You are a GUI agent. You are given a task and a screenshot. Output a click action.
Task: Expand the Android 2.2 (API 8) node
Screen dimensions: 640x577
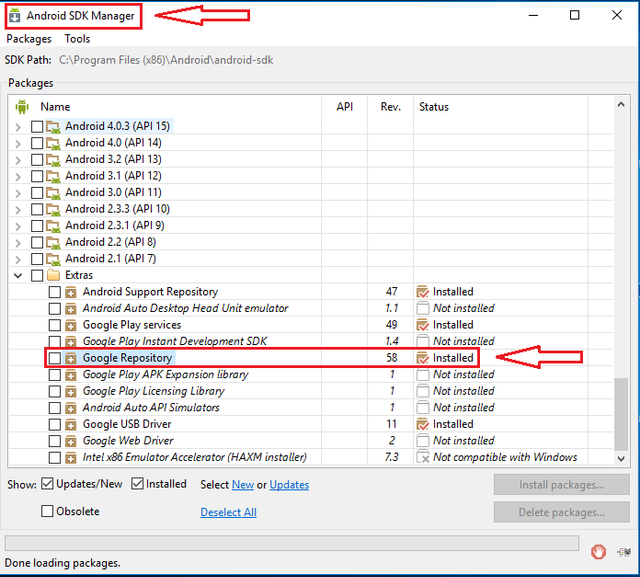click(x=18, y=243)
